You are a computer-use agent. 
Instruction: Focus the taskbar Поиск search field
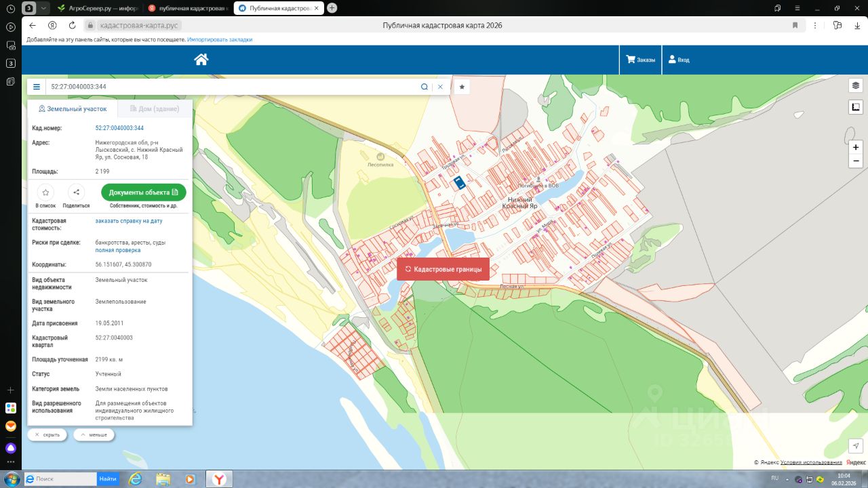pos(61,479)
